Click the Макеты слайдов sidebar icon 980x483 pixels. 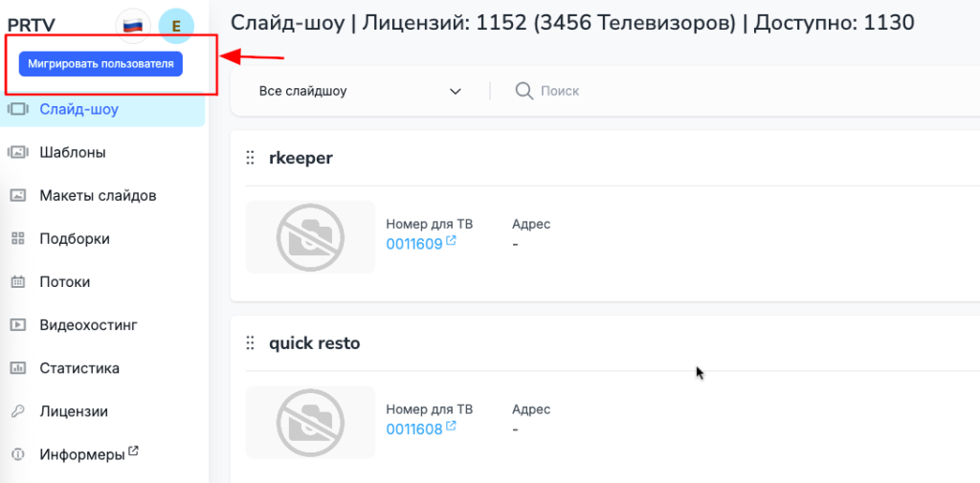(x=17, y=195)
